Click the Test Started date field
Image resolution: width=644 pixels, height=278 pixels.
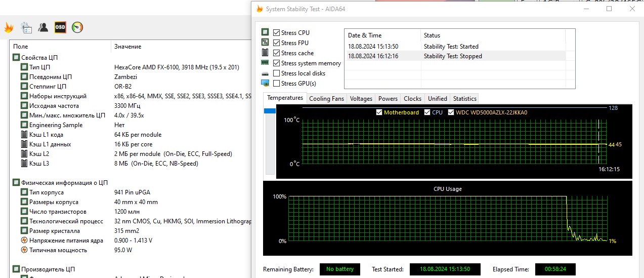coord(445,269)
